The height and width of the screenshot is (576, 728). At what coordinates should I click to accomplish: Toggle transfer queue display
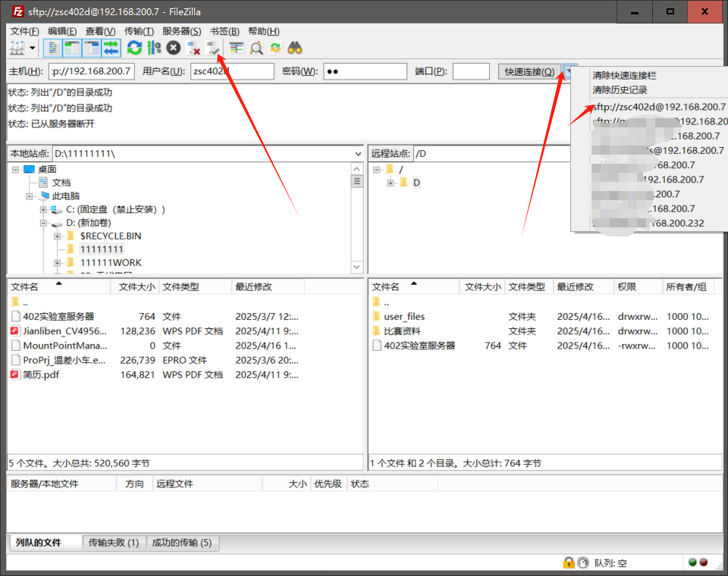point(111,48)
